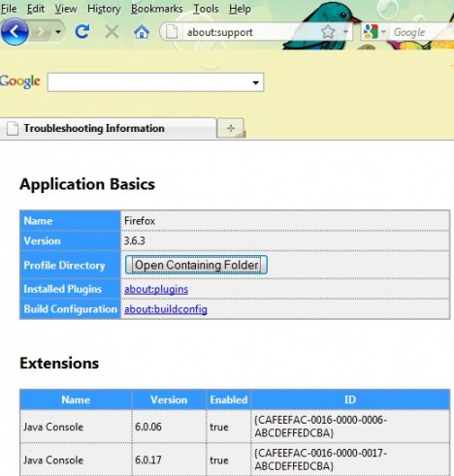The width and height of the screenshot is (454, 476).
Task: Click the Extensions heading
Action: coord(59,363)
